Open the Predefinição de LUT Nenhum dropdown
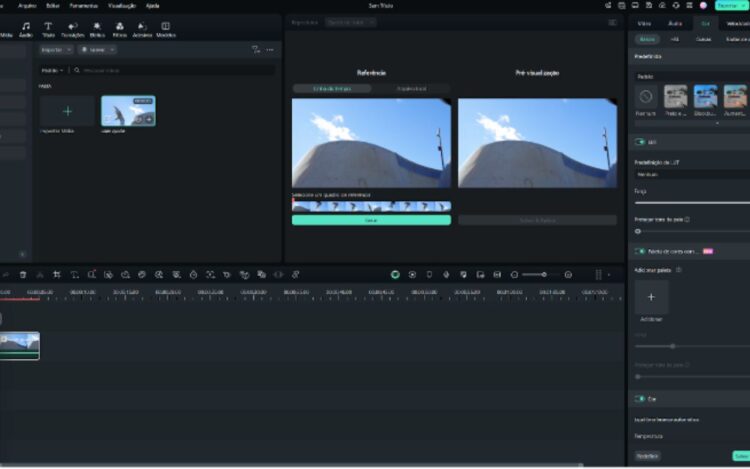Image resolution: width=750 pixels, height=469 pixels. click(692, 175)
